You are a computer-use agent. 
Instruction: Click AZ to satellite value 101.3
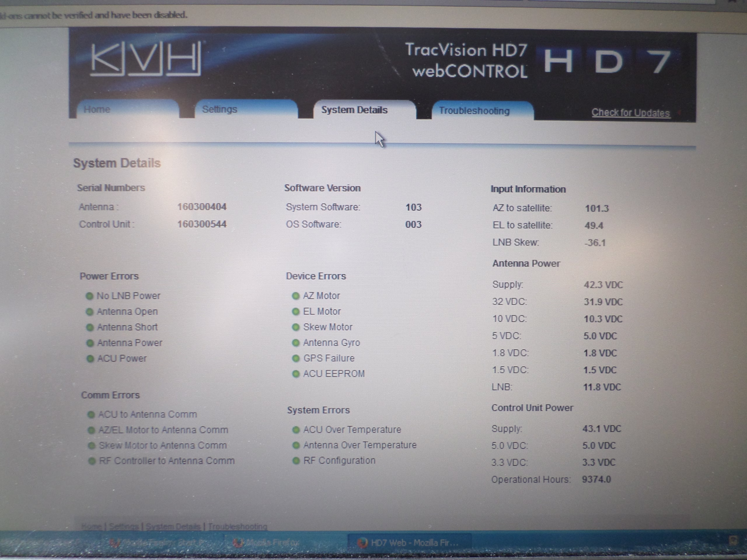[x=597, y=209]
